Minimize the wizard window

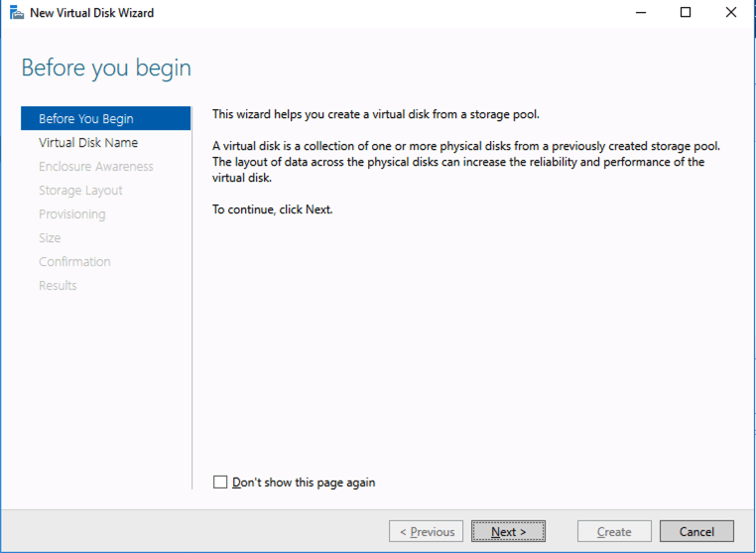point(640,13)
